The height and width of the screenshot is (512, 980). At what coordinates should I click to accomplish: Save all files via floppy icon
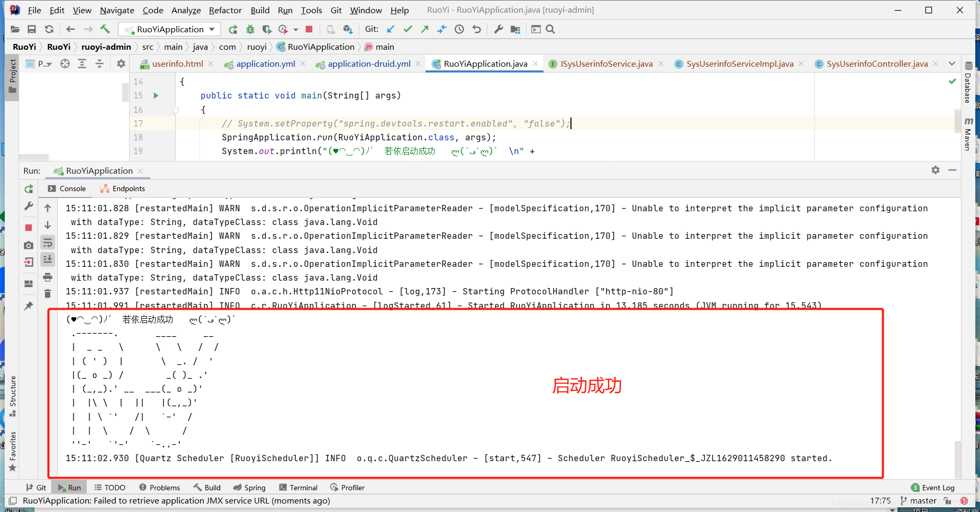click(32, 29)
